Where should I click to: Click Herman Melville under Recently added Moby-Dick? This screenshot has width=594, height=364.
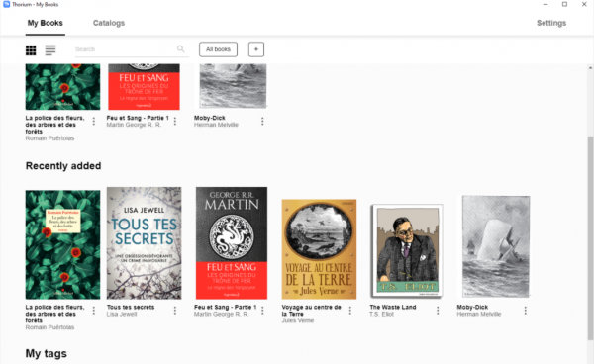[479, 314]
